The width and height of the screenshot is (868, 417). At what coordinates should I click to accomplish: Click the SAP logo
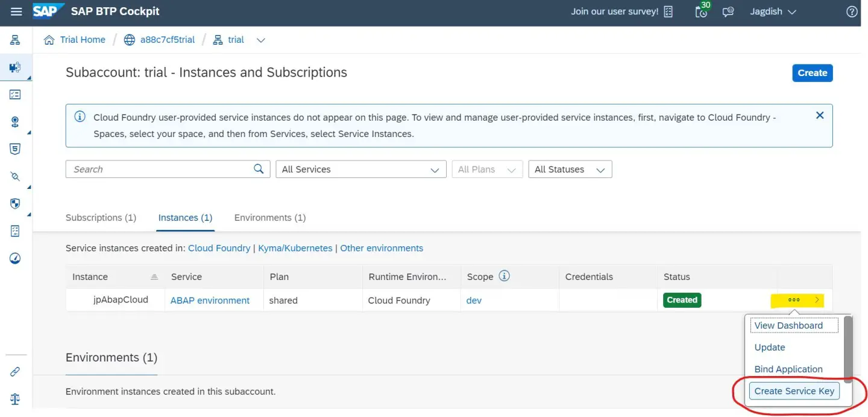click(x=48, y=11)
